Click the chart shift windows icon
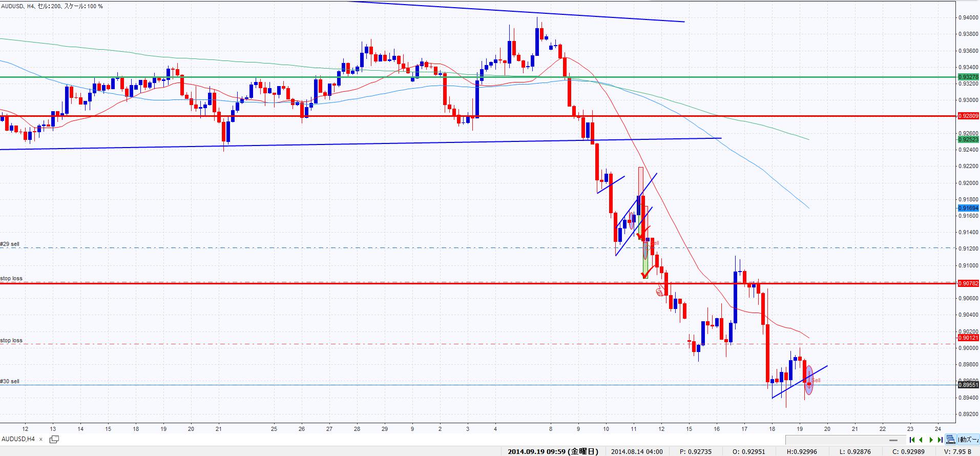The image size is (980, 456). (x=951, y=440)
